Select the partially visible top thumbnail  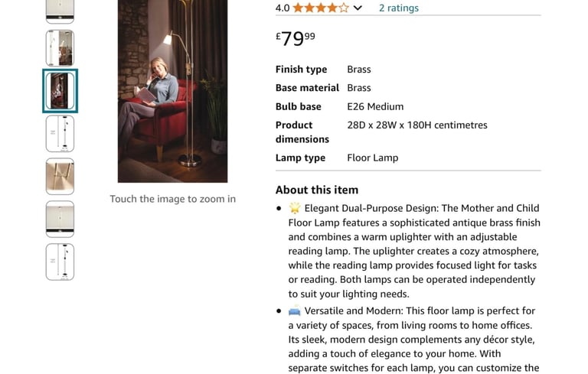pos(60,11)
